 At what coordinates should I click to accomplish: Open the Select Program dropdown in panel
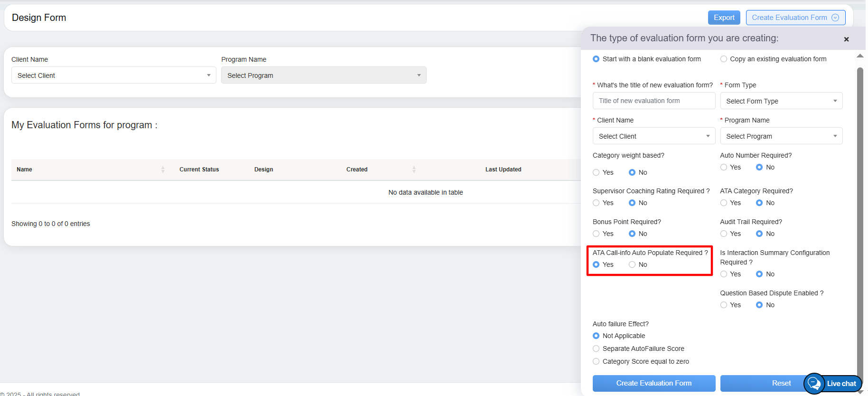pyautogui.click(x=781, y=136)
